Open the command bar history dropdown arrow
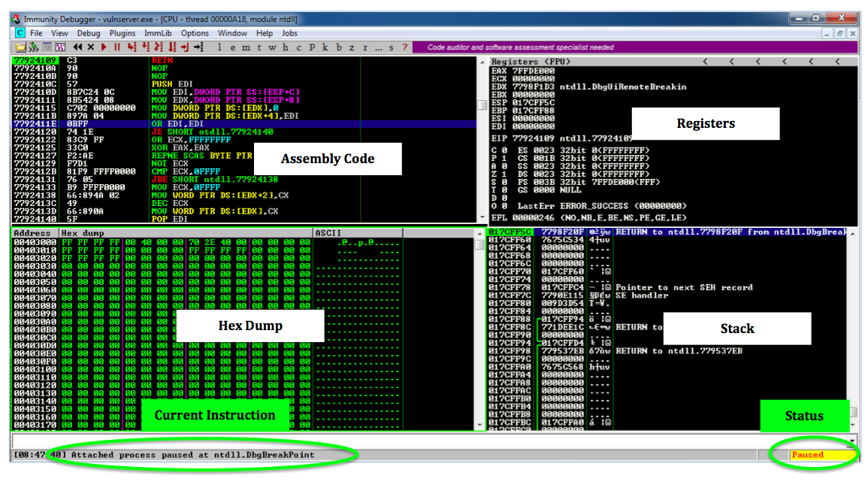This screenshot has height=482, width=868. [x=852, y=441]
